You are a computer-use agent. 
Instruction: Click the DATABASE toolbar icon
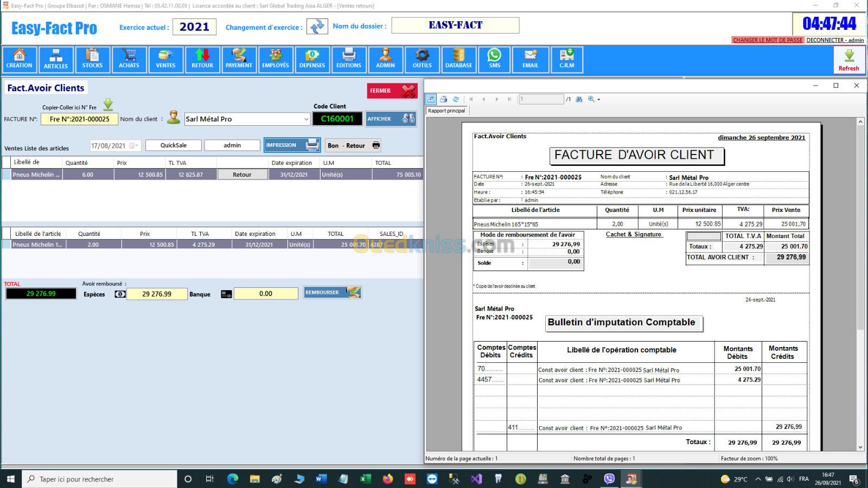tap(458, 59)
